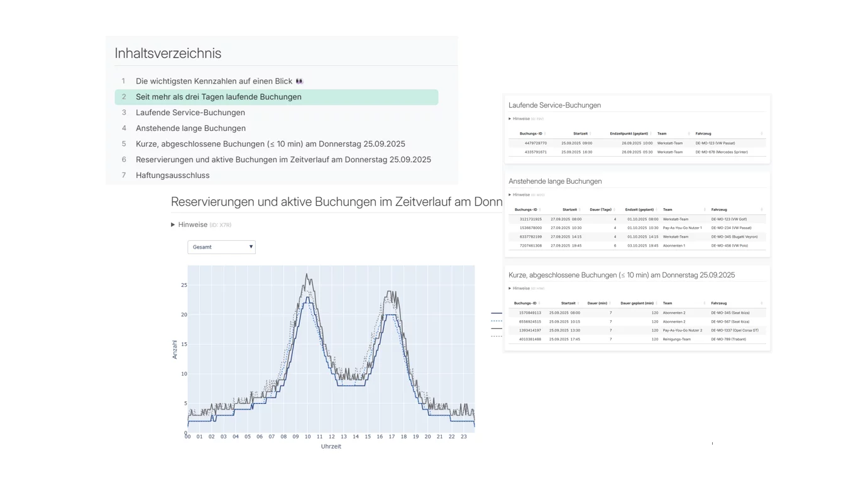Sort Laufende Service-Buchungen by Buchungs-ID icon
This screenshot has height=490, width=868.
pyautogui.click(x=545, y=134)
